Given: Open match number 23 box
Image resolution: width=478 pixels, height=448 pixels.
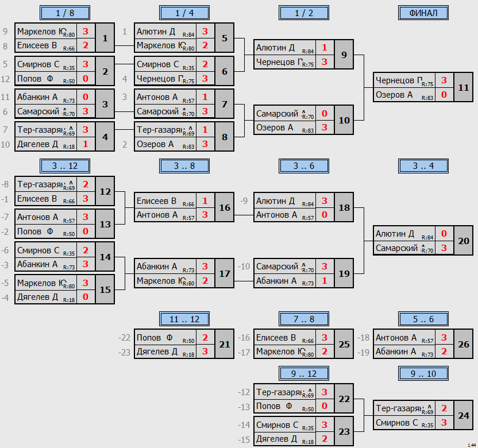Looking at the screenshot, I should [x=344, y=431].
